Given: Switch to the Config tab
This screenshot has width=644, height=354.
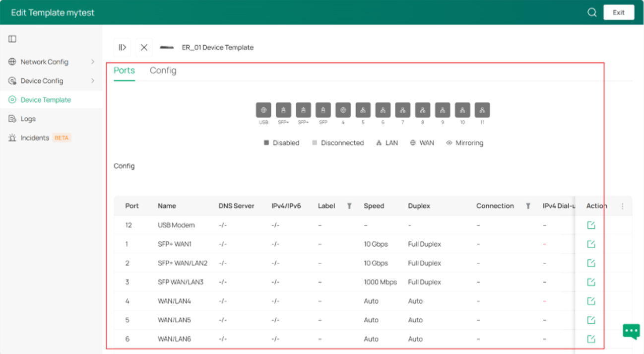Looking at the screenshot, I should pyautogui.click(x=163, y=71).
